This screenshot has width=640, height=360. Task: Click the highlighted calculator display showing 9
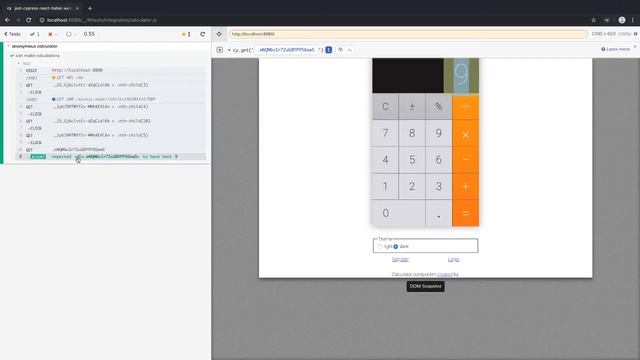[461, 76]
